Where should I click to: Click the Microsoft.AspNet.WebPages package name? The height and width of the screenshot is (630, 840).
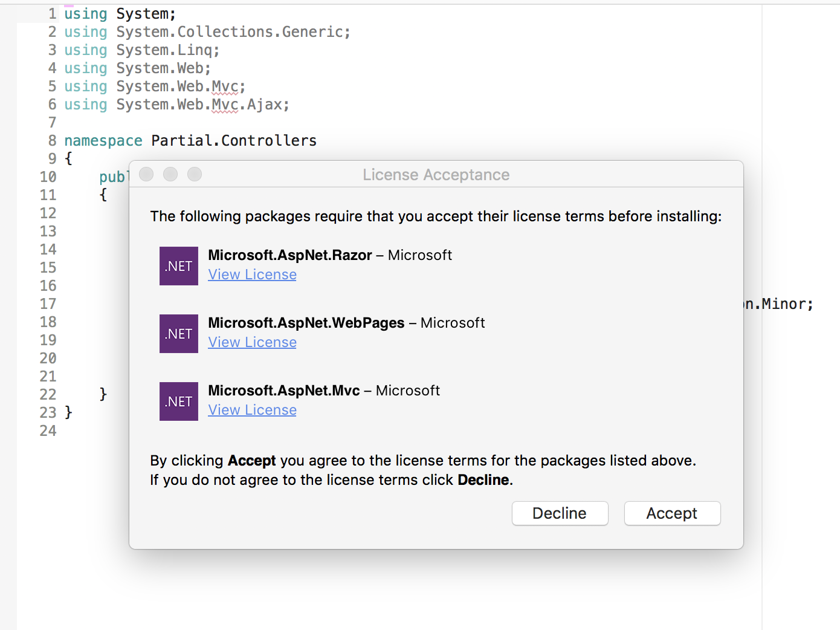point(306,323)
